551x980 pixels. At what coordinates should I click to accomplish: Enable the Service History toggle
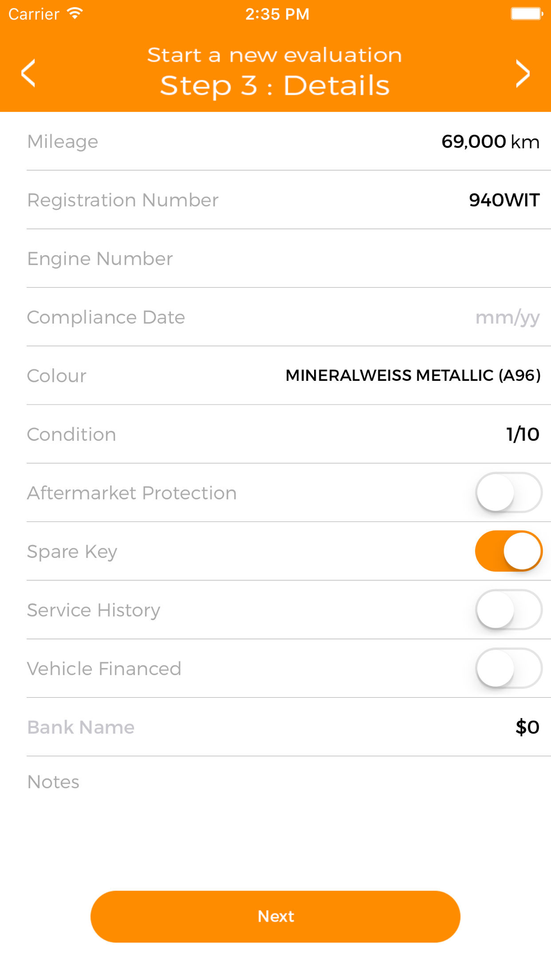[x=509, y=610]
